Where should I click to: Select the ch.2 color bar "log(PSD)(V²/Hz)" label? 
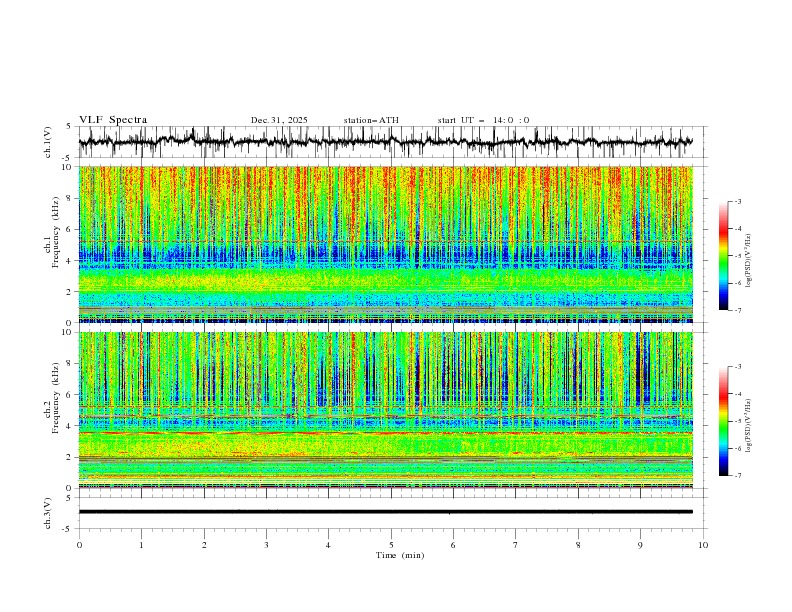point(749,425)
